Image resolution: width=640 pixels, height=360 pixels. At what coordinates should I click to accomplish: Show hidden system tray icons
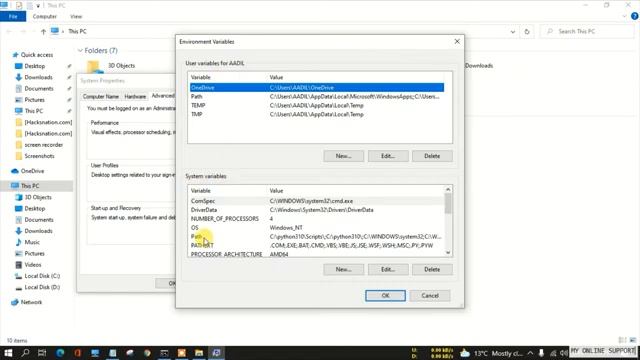pyautogui.click(x=530, y=353)
